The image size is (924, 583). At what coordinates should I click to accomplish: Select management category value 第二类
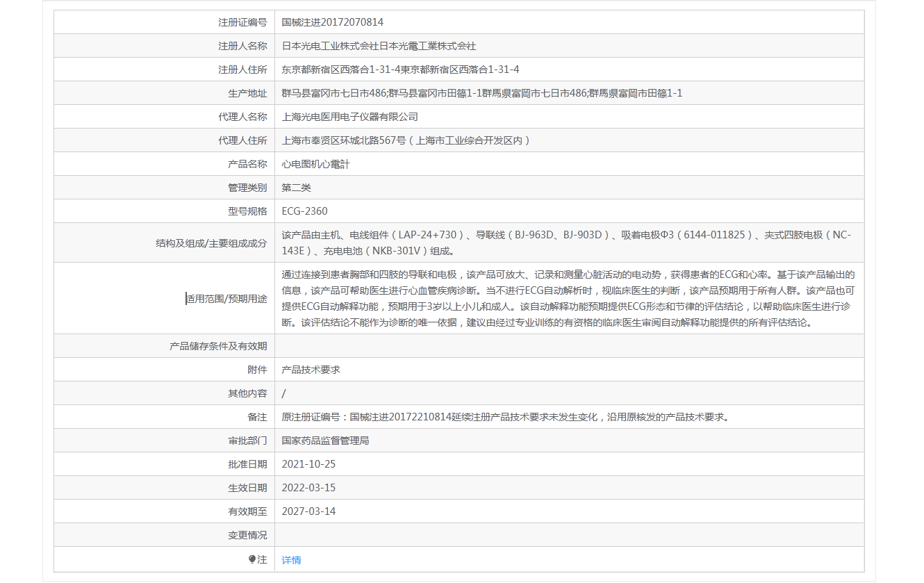pos(296,188)
